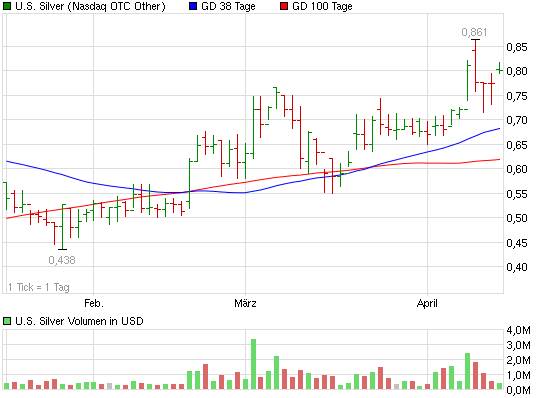Click the 'Feb.' axis label
The image size is (545, 398).
[94, 303]
